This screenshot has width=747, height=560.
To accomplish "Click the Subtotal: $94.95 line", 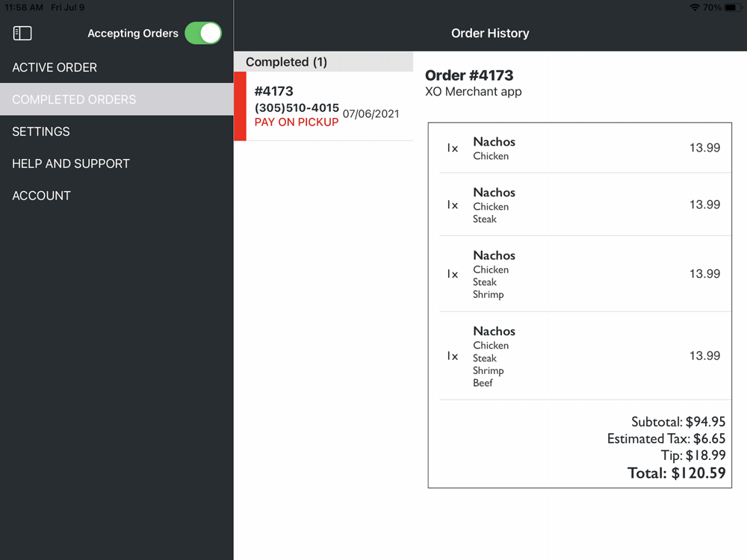I will coord(678,421).
